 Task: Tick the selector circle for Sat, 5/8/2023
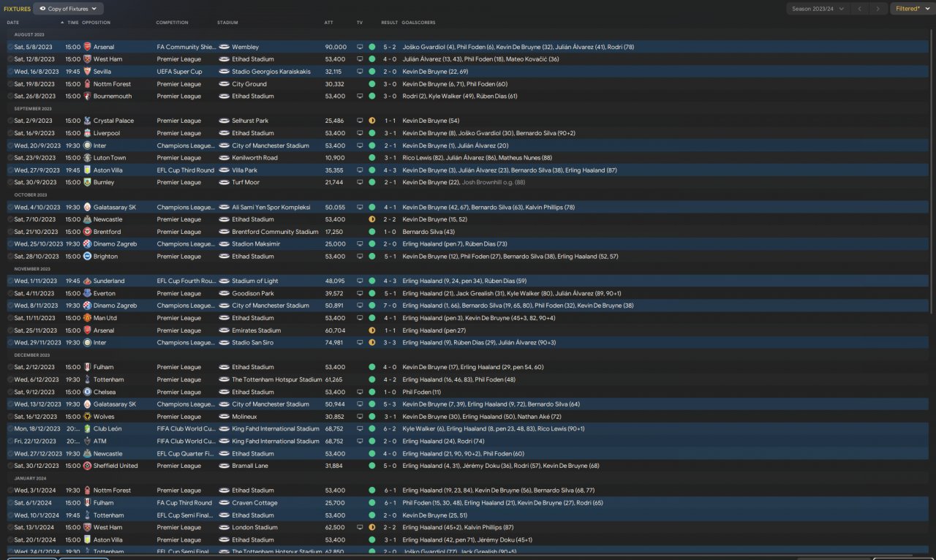point(10,47)
